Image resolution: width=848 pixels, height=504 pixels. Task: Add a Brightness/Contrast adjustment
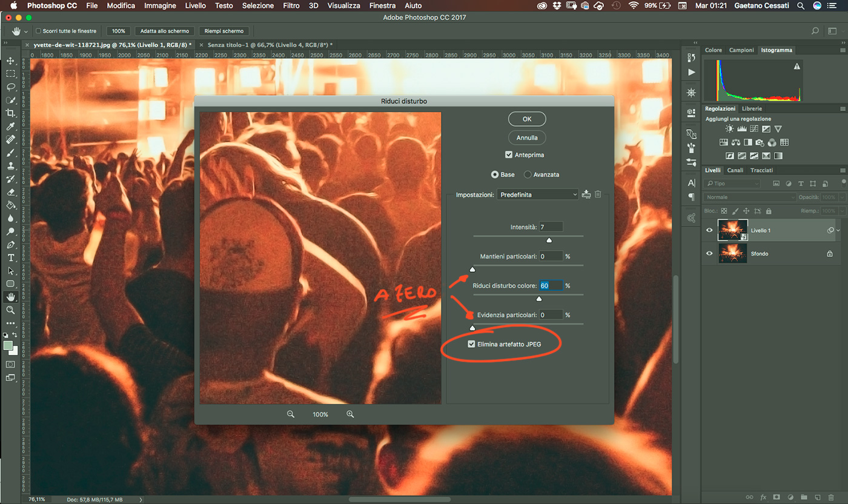(x=729, y=129)
